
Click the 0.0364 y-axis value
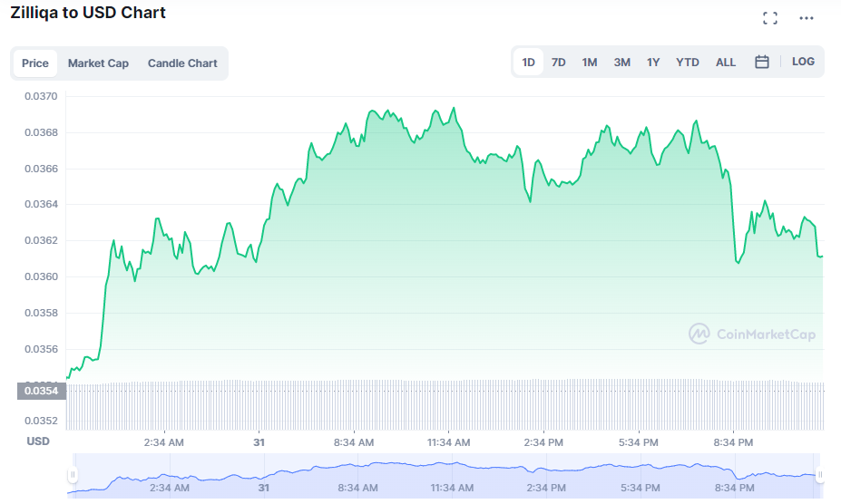[x=42, y=204]
